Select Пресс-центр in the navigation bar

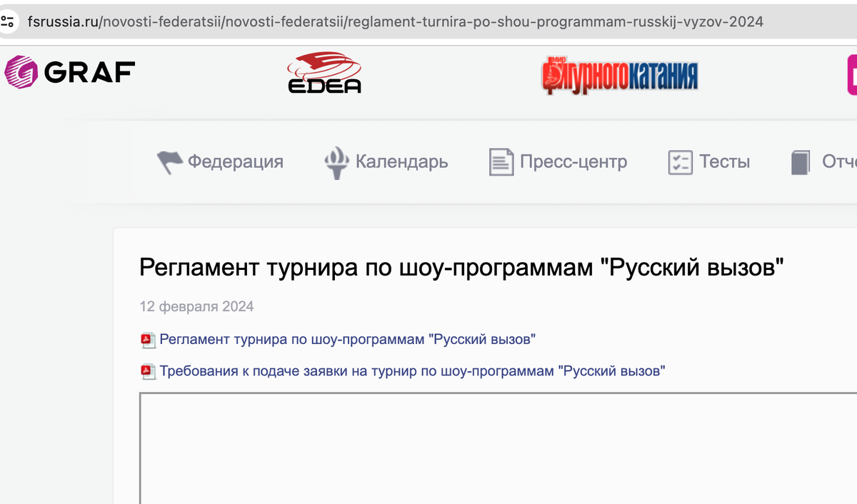tap(574, 161)
